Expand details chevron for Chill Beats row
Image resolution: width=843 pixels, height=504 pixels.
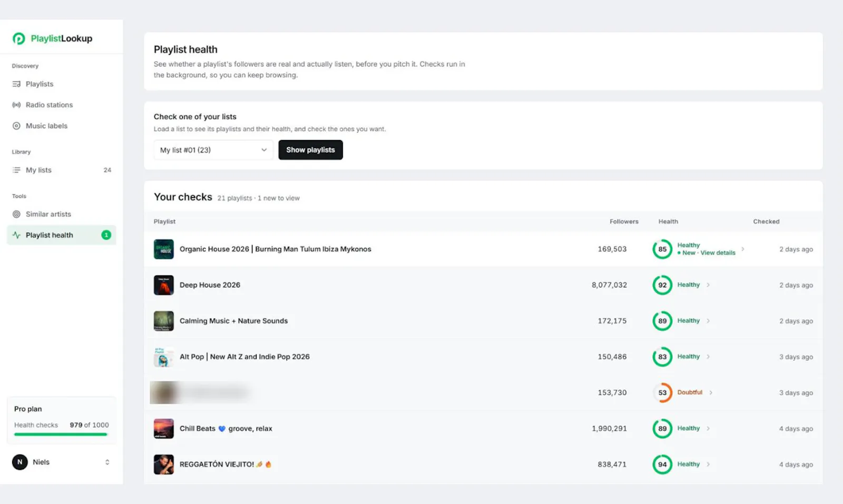point(708,429)
